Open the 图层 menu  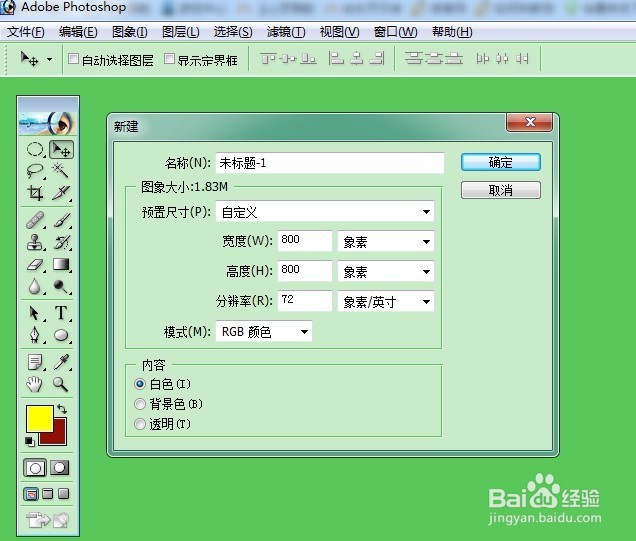(x=180, y=32)
